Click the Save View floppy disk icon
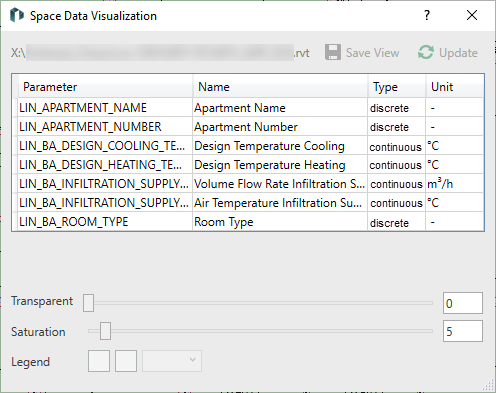Screen dimensions: 496x393 [333, 52]
